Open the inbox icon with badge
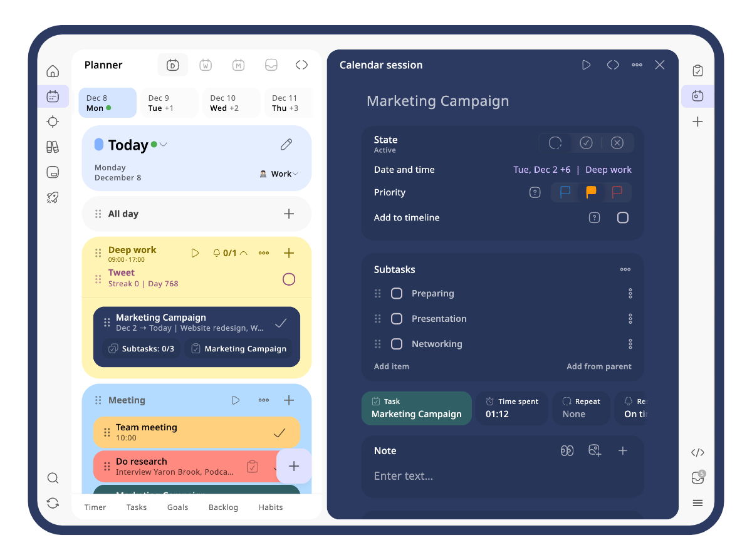Viewport: 752px width, 560px height. coord(697,478)
